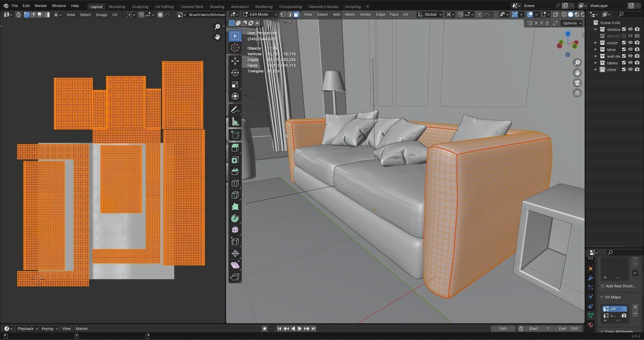Toggle X mirror axis button
The image size is (644, 340).
536,23
